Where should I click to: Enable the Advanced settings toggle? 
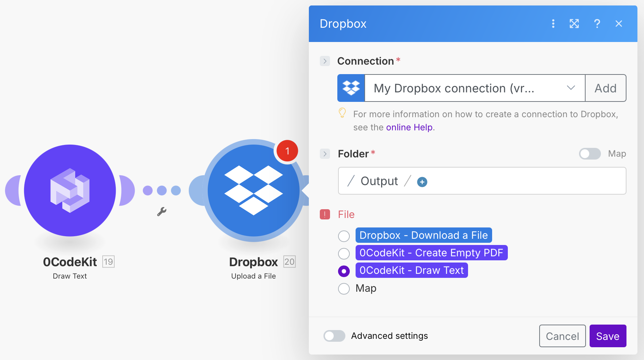click(x=334, y=336)
